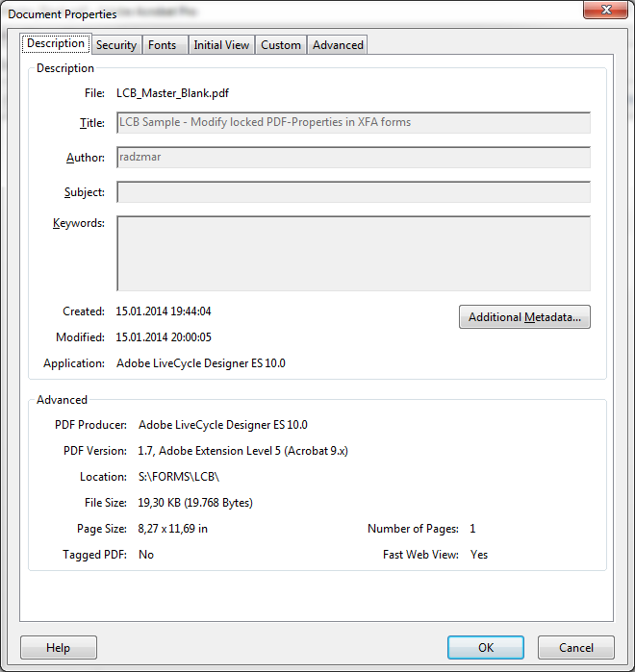The height and width of the screenshot is (672, 635).
Task: Click Application value Adobe LiveCycle Designer
Action: pyautogui.click(x=201, y=363)
